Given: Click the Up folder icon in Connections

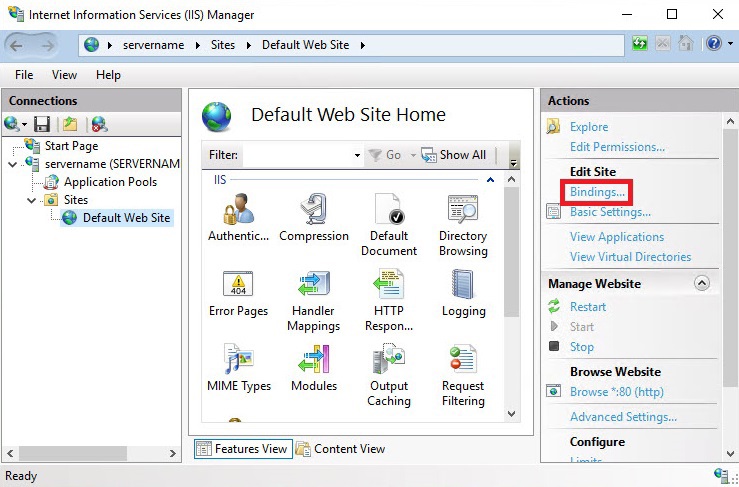Looking at the screenshot, I should point(70,124).
